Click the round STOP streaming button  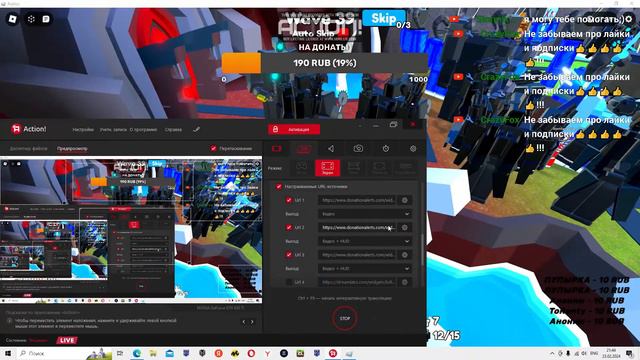coord(345,318)
